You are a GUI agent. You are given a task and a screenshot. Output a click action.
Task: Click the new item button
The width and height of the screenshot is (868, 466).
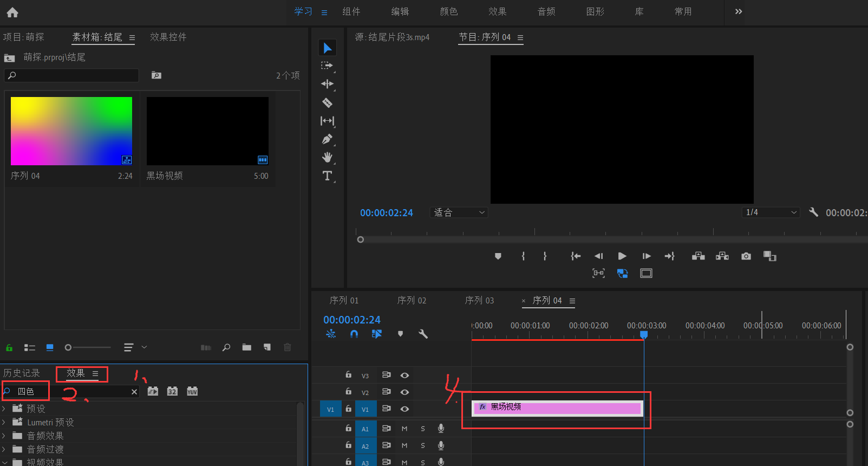tap(267, 347)
